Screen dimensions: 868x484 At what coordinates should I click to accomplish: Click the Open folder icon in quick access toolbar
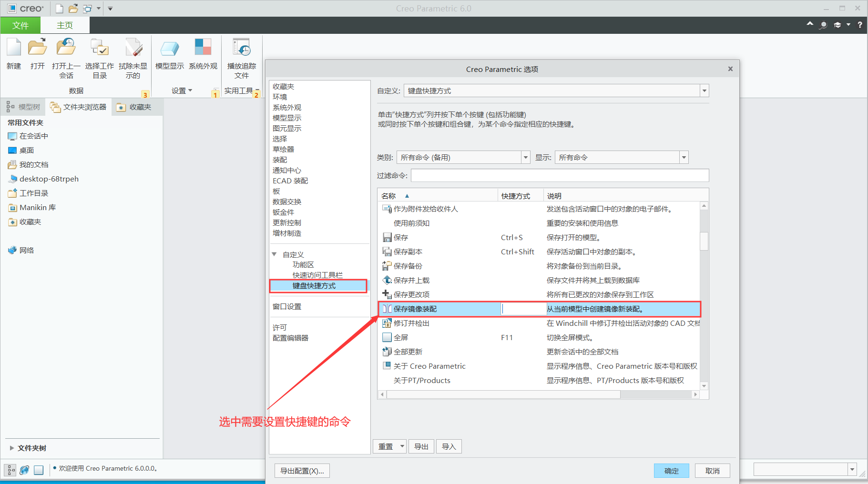coord(73,8)
